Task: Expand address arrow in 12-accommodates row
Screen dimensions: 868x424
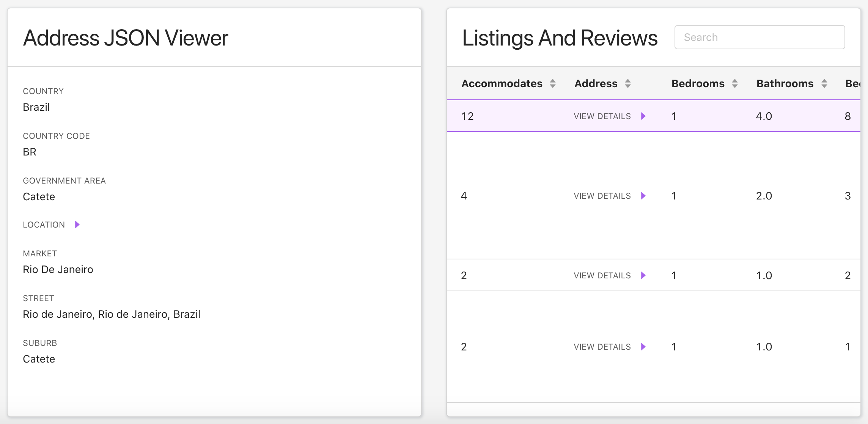Action: click(643, 116)
